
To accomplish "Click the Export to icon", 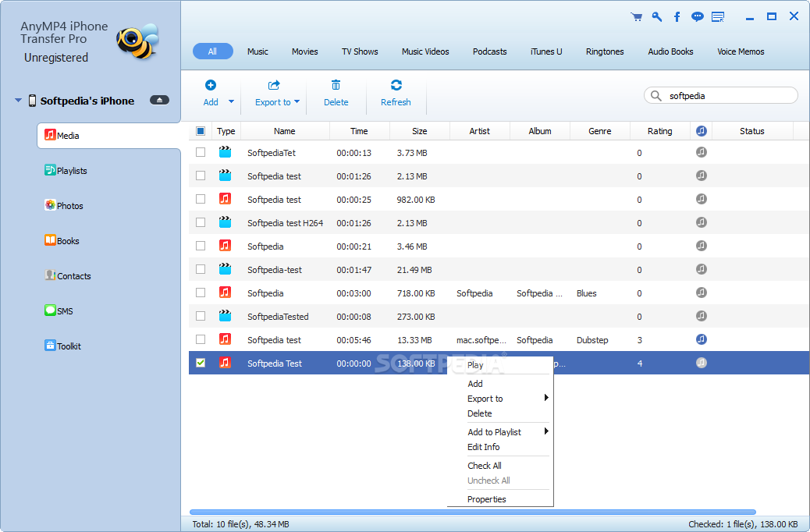I will tap(274, 85).
